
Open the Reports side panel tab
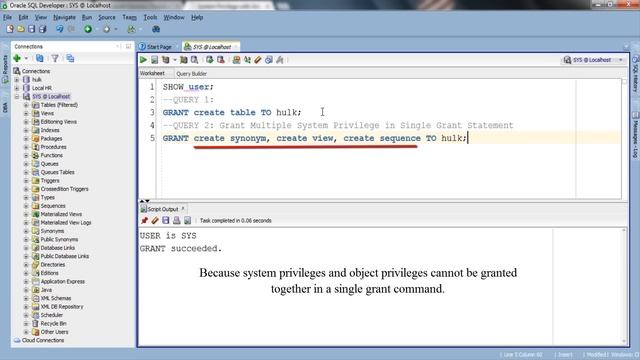5,68
